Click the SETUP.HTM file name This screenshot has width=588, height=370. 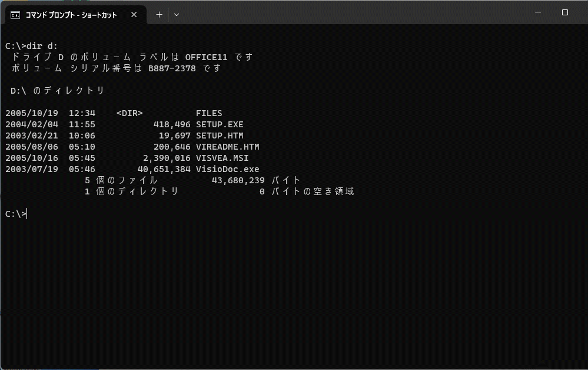[220, 136]
